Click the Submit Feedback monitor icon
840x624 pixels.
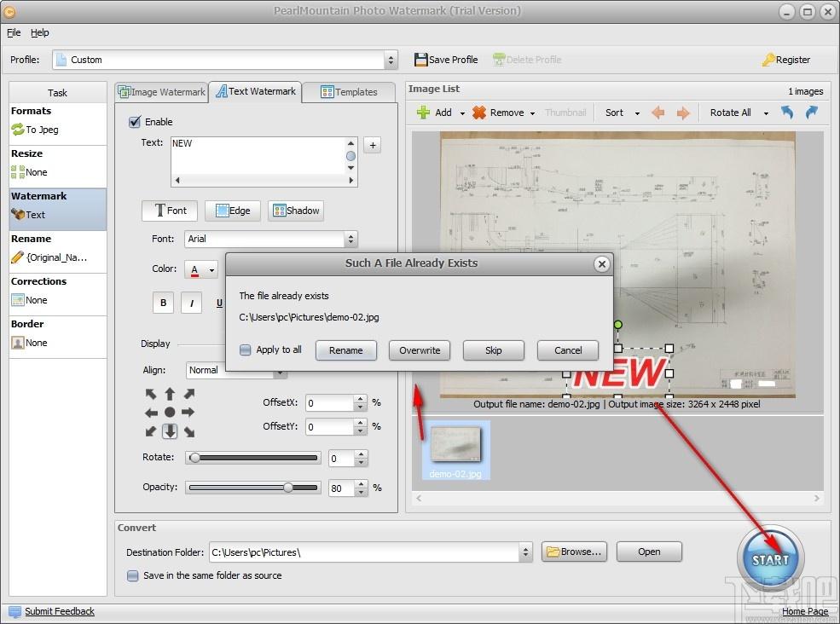coord(15,612)
